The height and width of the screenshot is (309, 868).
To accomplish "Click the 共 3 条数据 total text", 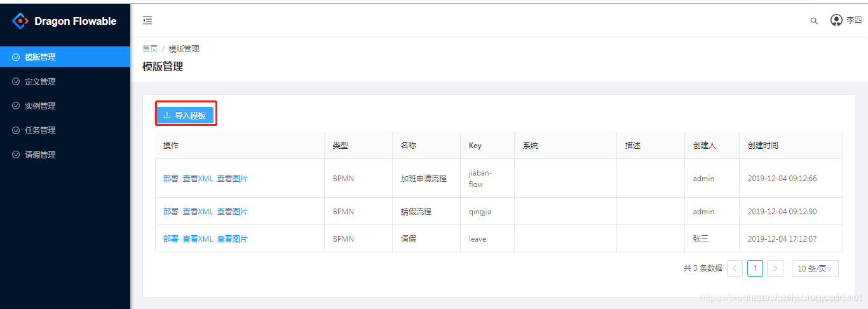I will click(703, 268).
